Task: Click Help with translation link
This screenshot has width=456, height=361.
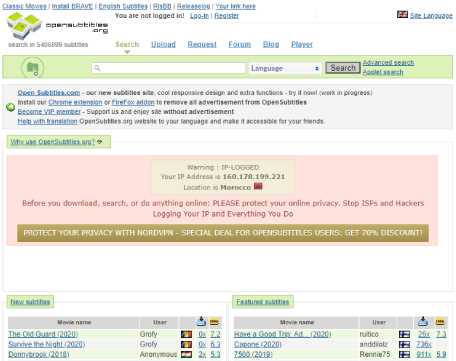Action: pos(47,121)
